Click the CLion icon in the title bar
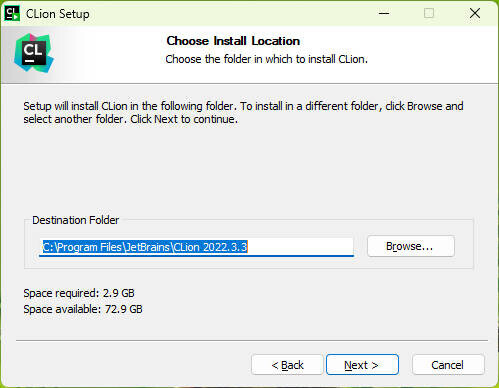This screenshot has height=388, width=499. click(x=12, y=14)
